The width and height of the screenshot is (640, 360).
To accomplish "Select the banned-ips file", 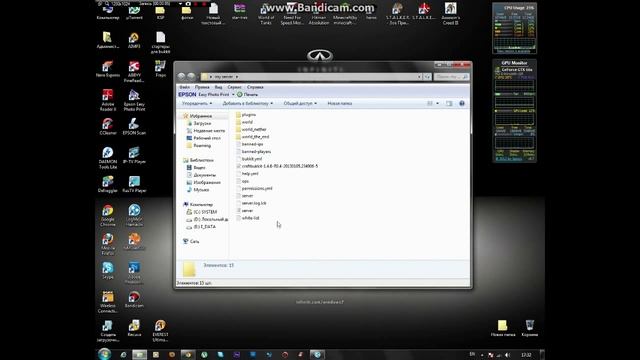I will pyautogui.click(x=249, y=144).
